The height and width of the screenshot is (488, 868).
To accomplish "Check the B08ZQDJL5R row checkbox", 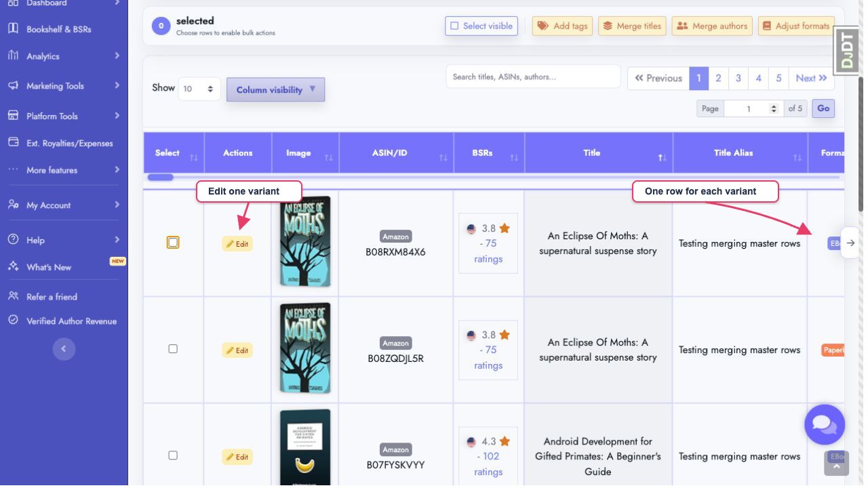I will pos(173,348).
